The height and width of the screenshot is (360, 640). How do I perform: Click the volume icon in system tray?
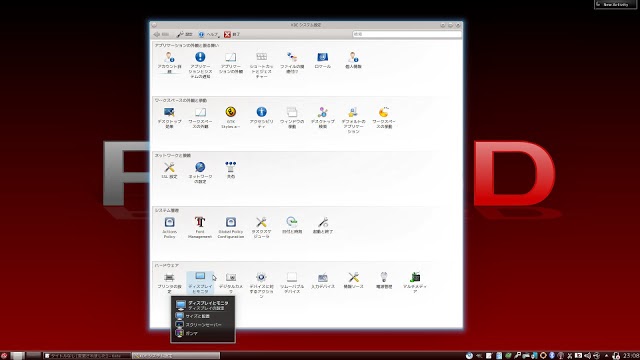587,356
